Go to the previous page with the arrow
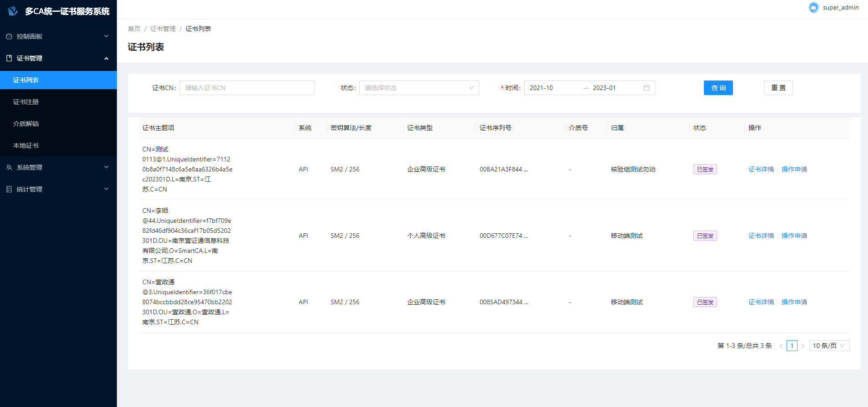The width and height of the screenshot is (868, 407). (x=781, y=346)
